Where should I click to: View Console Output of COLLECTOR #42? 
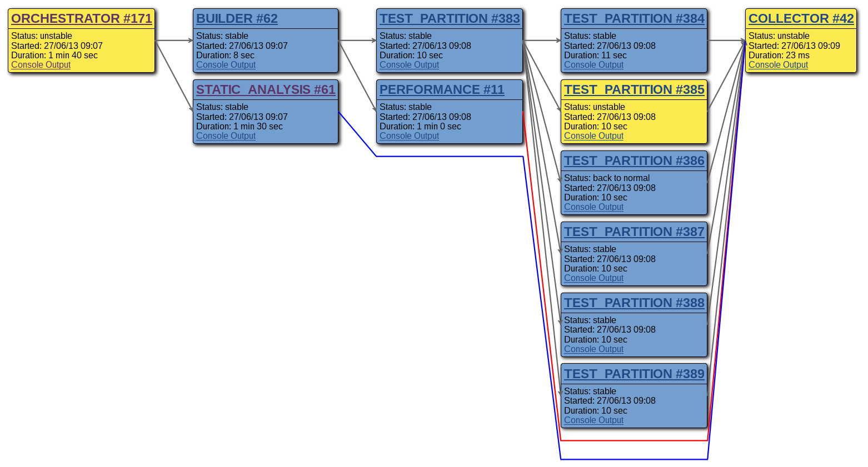tap(779, 64)
